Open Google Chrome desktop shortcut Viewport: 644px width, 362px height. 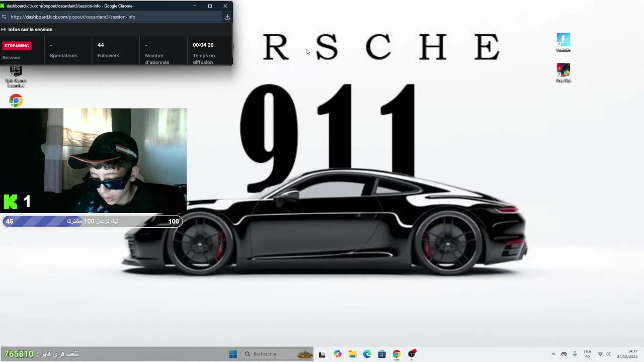[x=16, y=101]
